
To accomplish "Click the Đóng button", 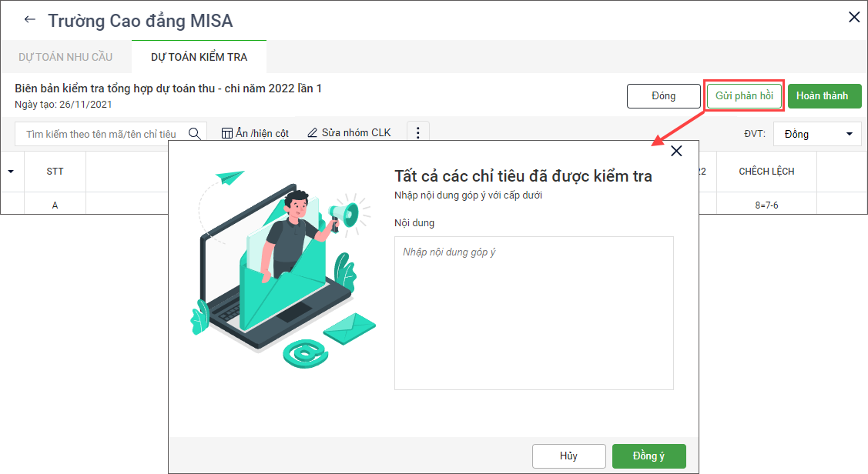I will (x=664, y=95).
